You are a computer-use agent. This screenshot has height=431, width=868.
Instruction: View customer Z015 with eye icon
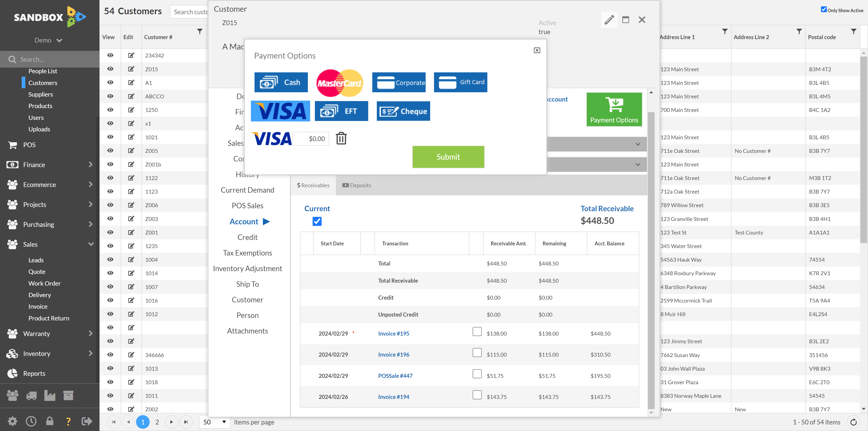tap(110, 69)
